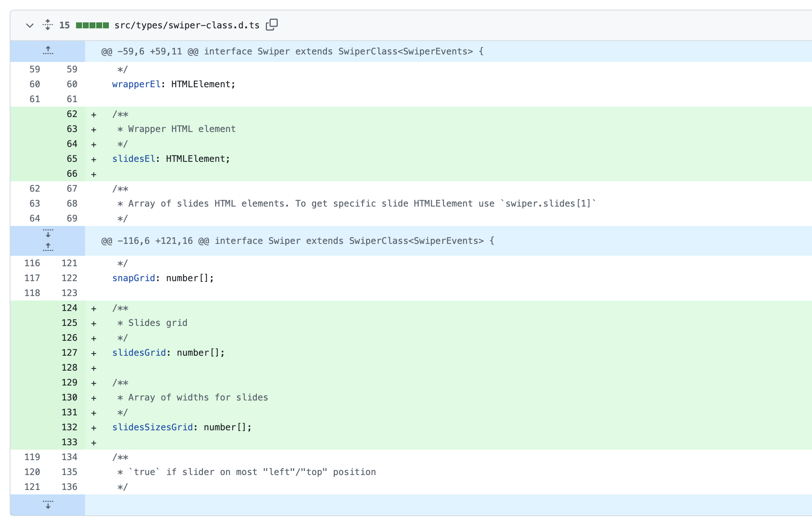This screenshot has height=525, width=812.
Task: Click the wrapperEl property code line
Action: [x=173, y=84]
